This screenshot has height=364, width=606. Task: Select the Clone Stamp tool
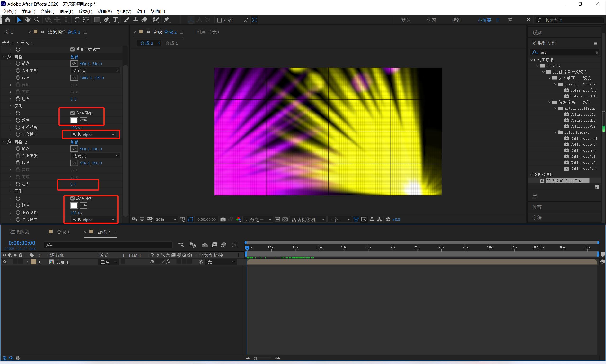[x=135, y=20]
